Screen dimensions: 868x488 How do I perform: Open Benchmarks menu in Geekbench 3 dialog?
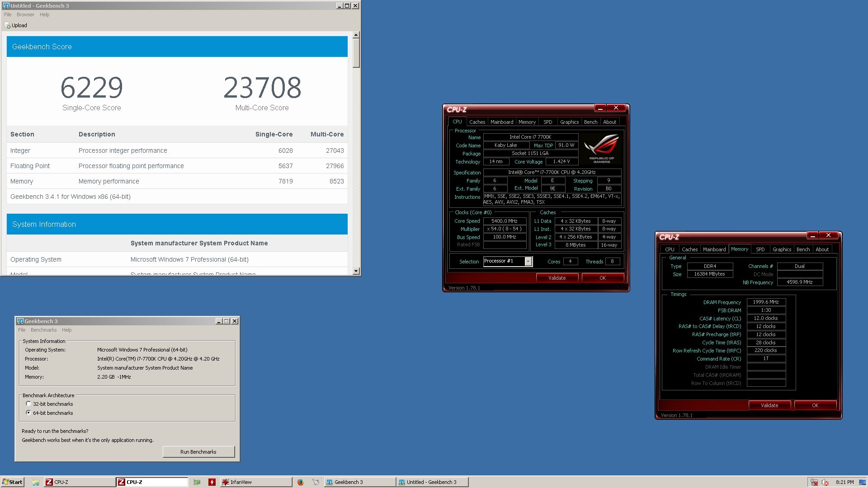coord(43,330)
